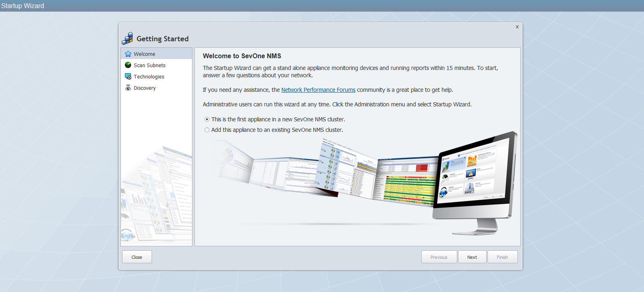
Task: Open the Discovery step
Action: point(156,88)
